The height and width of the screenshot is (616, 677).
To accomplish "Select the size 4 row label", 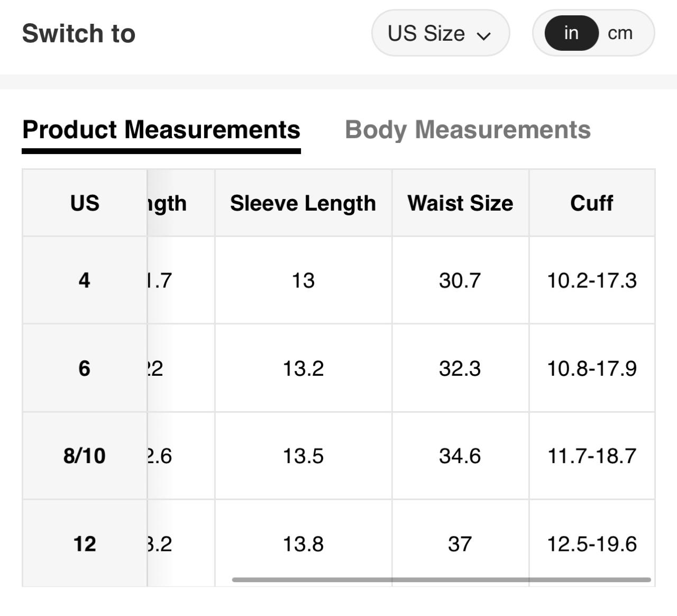I will click(x=85, y=280).
